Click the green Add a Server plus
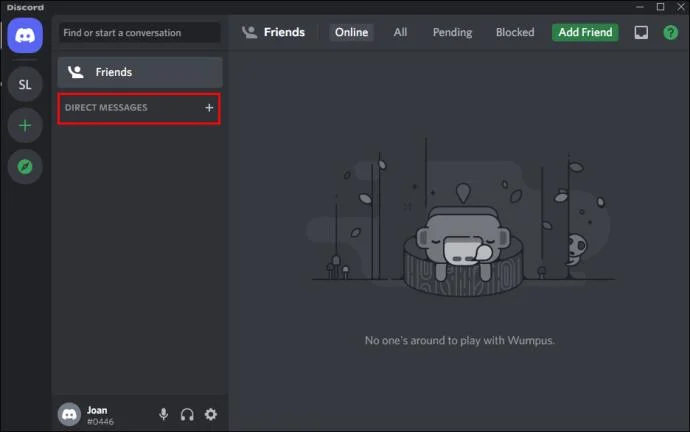This screenshot has height=432, width=690. tap(25, 126)
